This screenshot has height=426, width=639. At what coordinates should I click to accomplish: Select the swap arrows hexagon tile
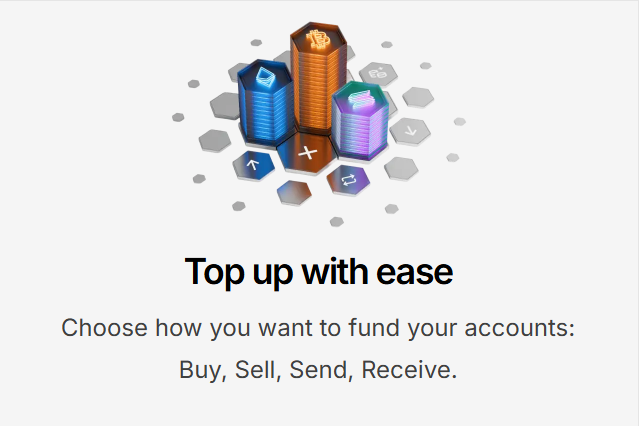click(348, 180)
